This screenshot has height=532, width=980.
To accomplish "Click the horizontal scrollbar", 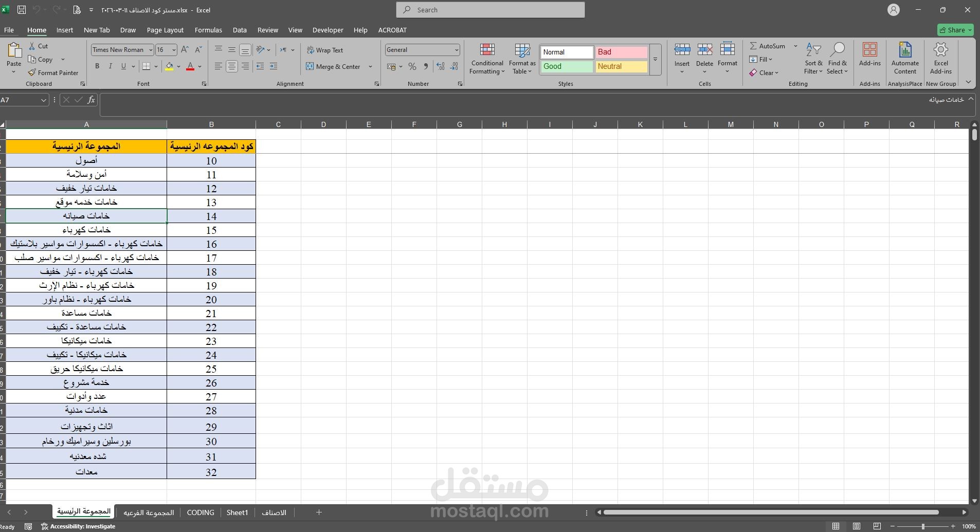I will click(x=771, y=512).
